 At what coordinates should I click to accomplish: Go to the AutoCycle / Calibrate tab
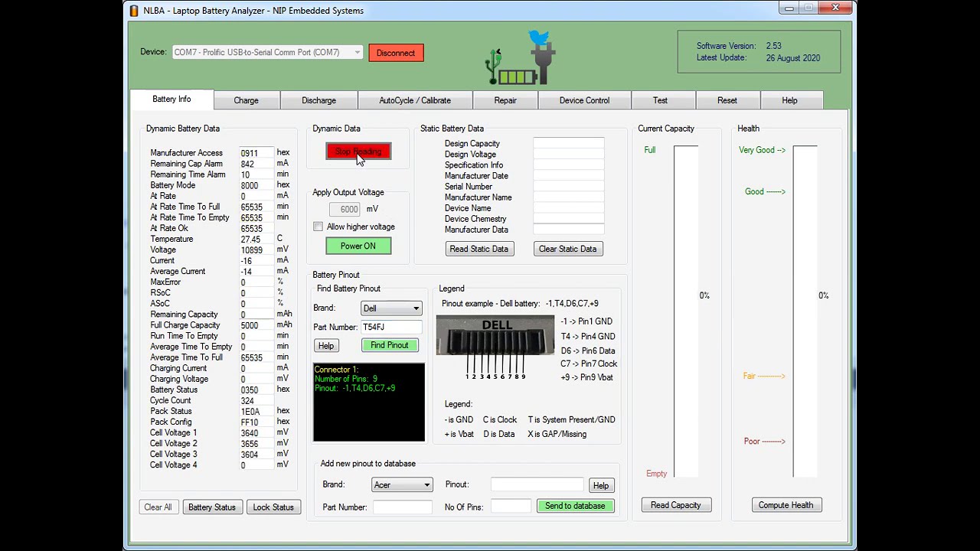415,100
